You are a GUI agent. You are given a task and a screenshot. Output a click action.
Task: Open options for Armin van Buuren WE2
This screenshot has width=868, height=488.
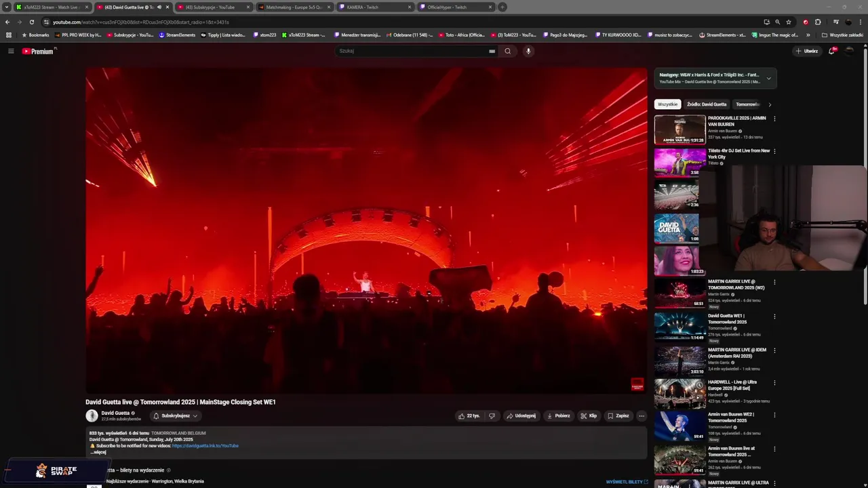[x=774, y=415]
